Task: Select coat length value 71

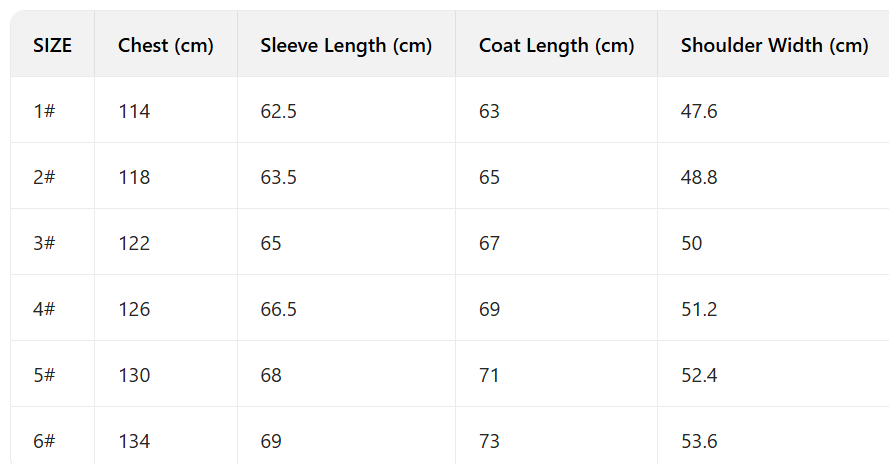Action: pyautogui.click(x=489, y=375)
